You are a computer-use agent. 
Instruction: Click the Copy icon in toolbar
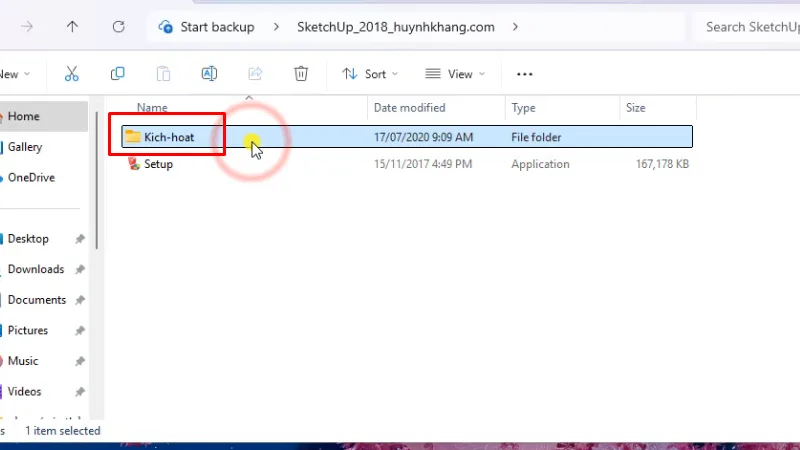tap(117, 74)
